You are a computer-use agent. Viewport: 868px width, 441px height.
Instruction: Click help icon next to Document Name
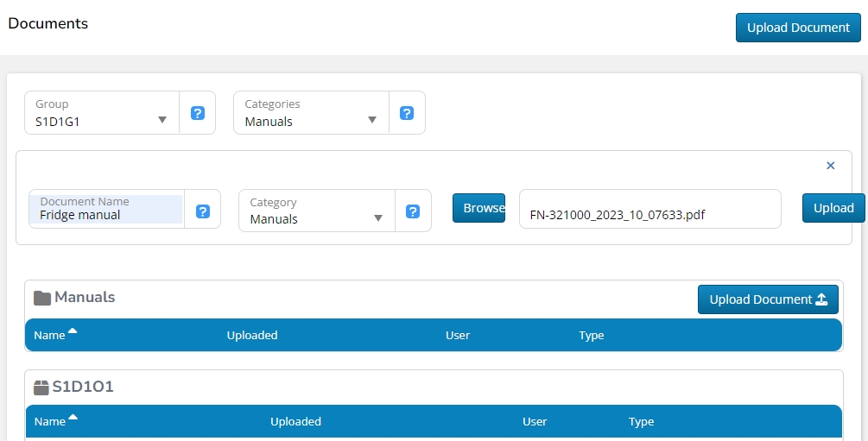[x=203, y=211]
